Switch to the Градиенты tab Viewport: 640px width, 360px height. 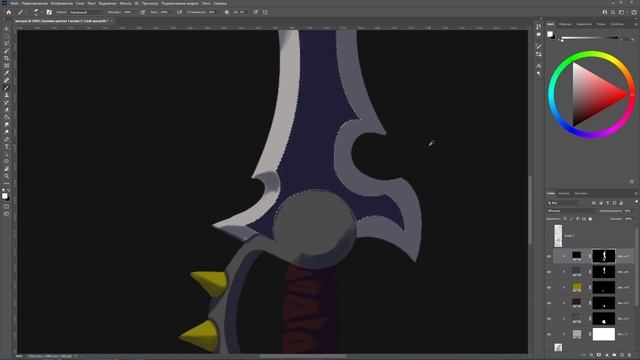[x=584, y=24]
